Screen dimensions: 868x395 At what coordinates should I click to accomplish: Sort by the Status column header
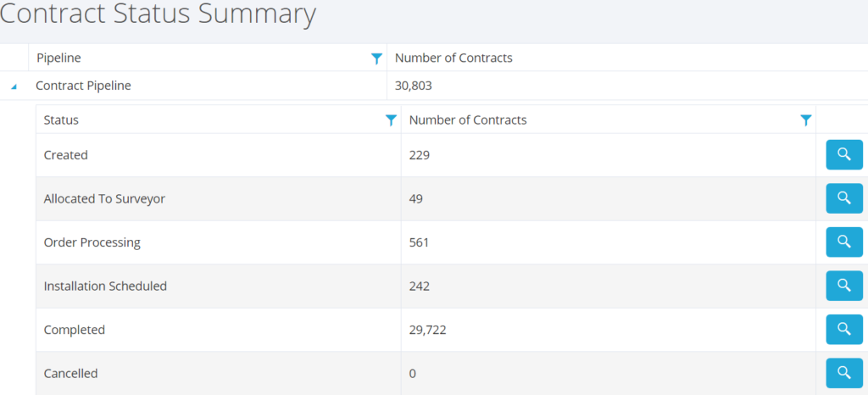[61, 120]
